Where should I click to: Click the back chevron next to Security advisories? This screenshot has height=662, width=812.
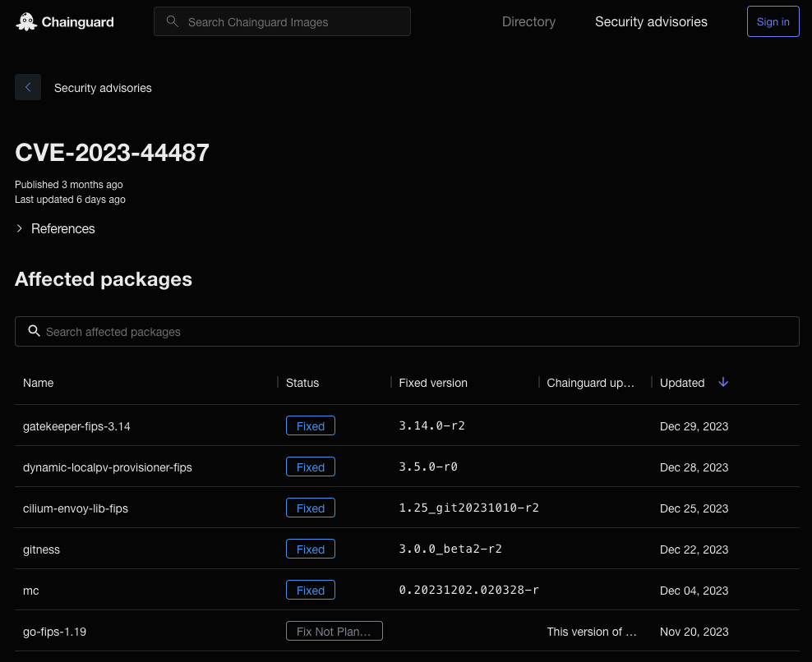(x=27, y=87)
